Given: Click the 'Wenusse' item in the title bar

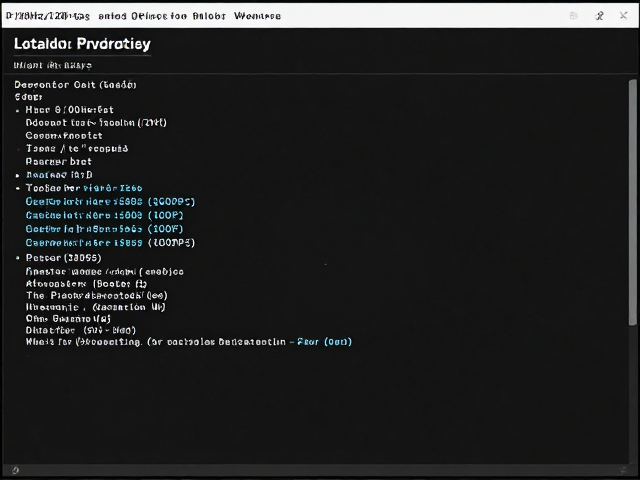Looking at the screenshot, I should click(x=257, y=16).
